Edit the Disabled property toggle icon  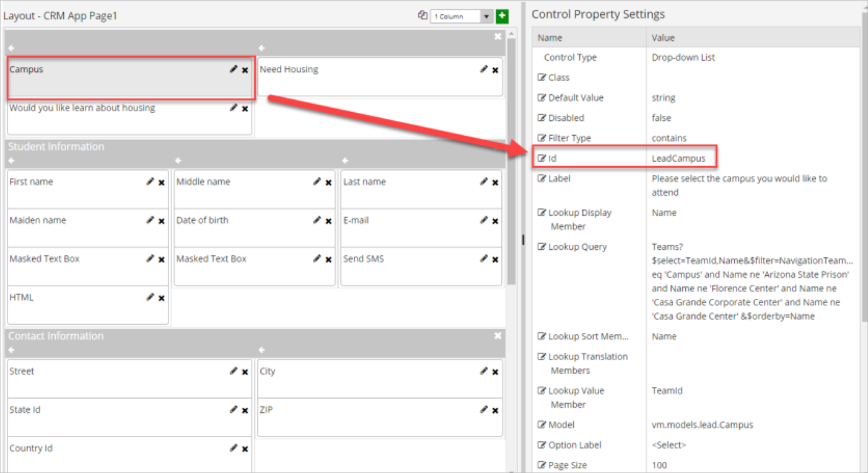coord(542,118)
